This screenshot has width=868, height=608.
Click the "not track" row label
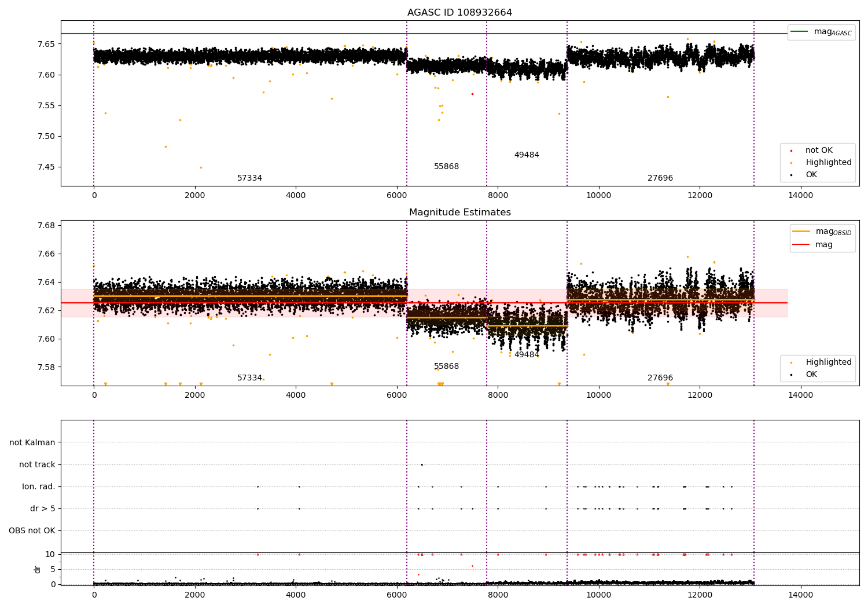(x=37, y=465)
